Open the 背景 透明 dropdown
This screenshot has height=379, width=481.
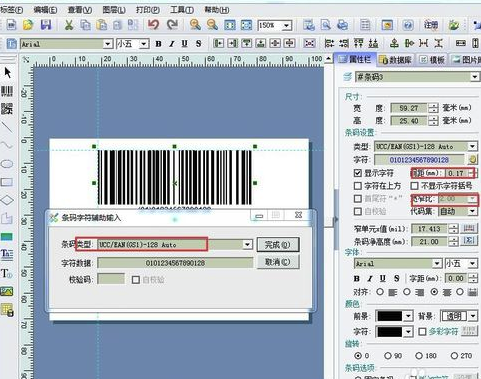(473, 316)
